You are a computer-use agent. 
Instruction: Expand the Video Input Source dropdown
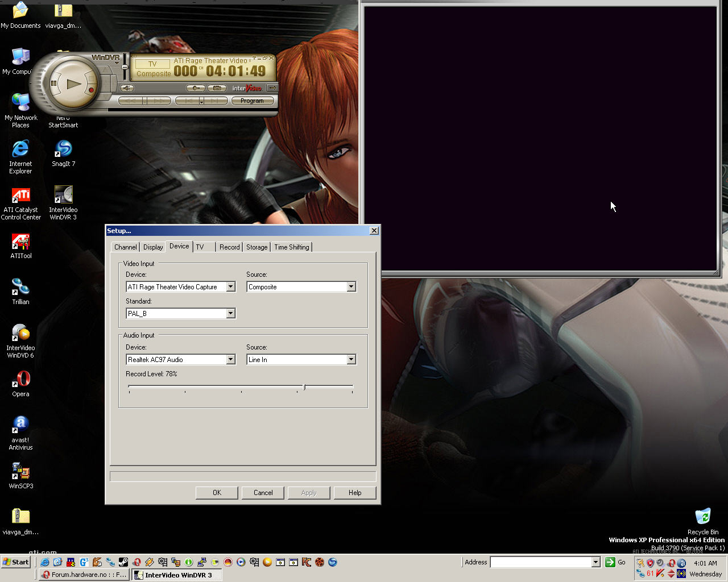tap(351, 287)
